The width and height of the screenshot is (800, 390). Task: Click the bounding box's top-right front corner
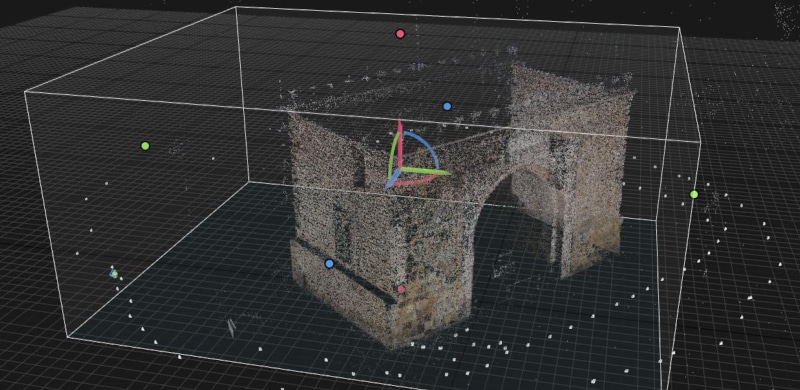click(700, 142)
